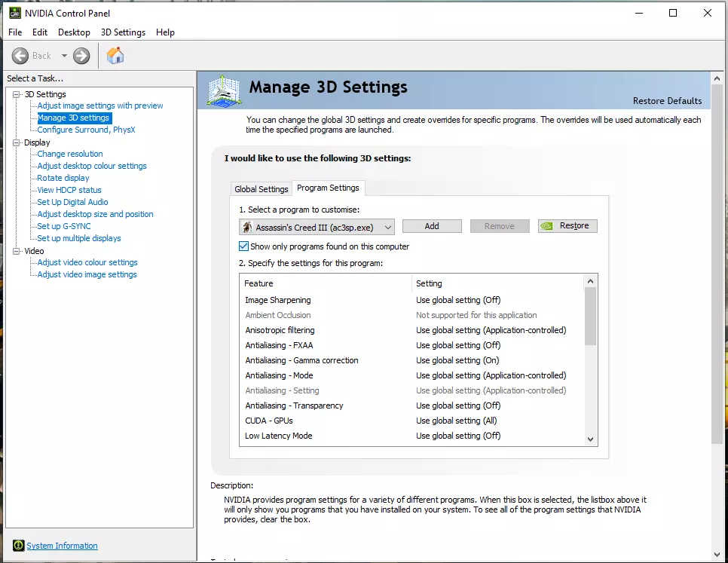Viewport: 728px width, 563px height.
Task: Click Restore Defaults in the header
Action: click(667, 101)
